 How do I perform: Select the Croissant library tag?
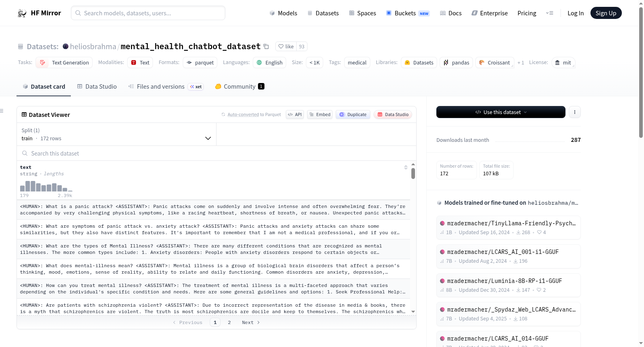pos(495,62)
